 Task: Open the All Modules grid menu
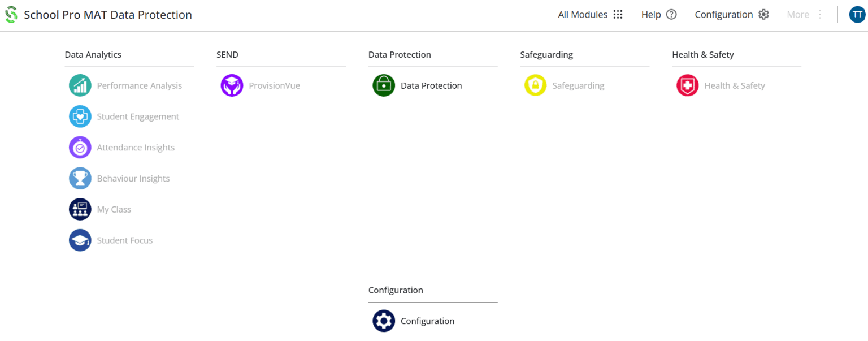pyautogui.click(x=618, y=14)
